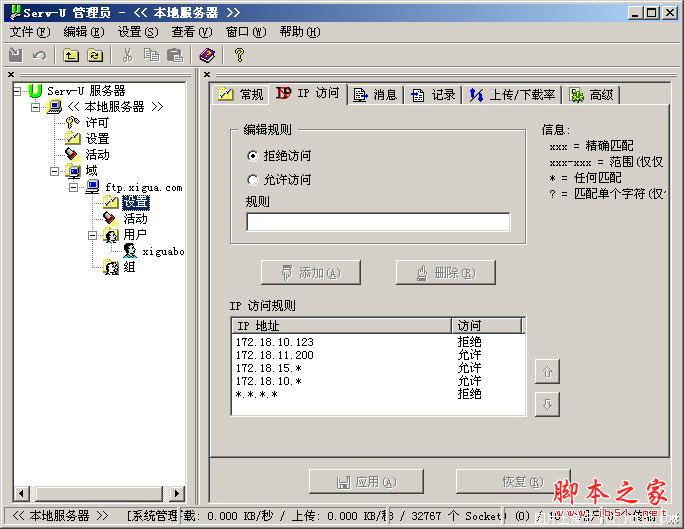Open the 帮助(H) menu
This screenshot has width=684, height=529.
(x=300, y=32)
